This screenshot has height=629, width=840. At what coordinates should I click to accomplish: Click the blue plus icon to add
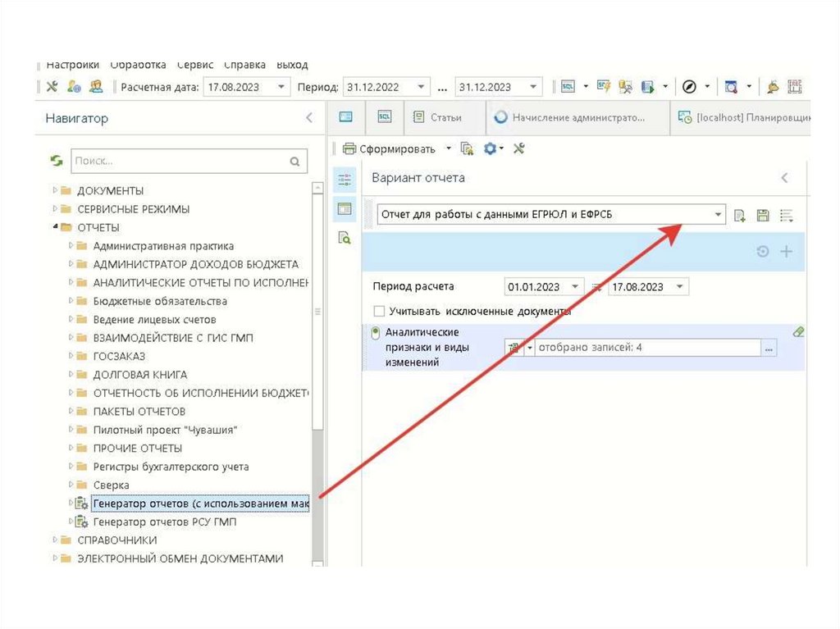point(787,252)
